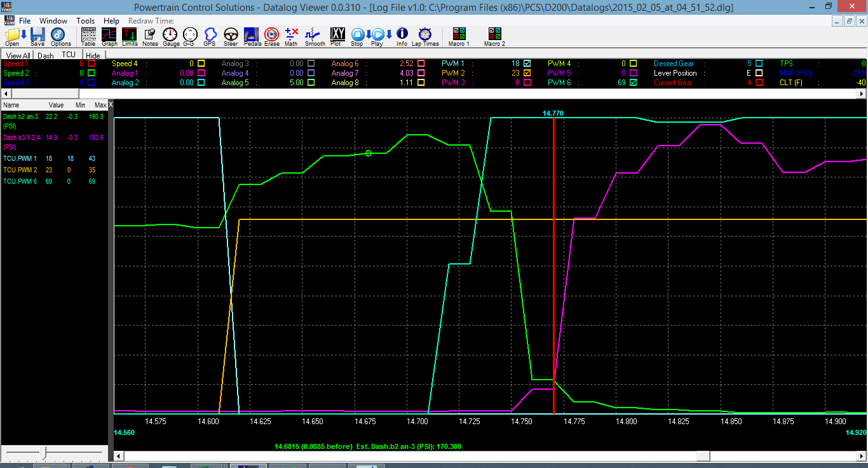Uncheck the PWM 1 channel checkbox
The width and height of the screenshot is (868, 468).
(527, 64)
